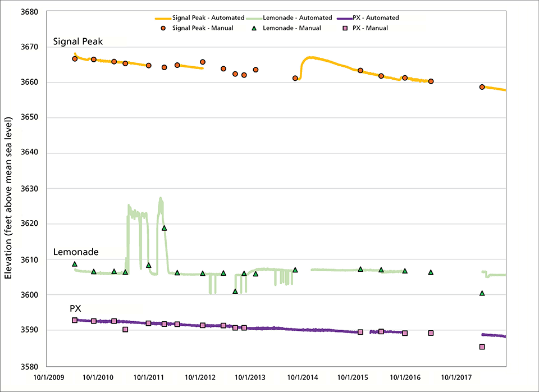
Task: Click the last Signal Peak manual point in 2018
Action: click(482, 87)
